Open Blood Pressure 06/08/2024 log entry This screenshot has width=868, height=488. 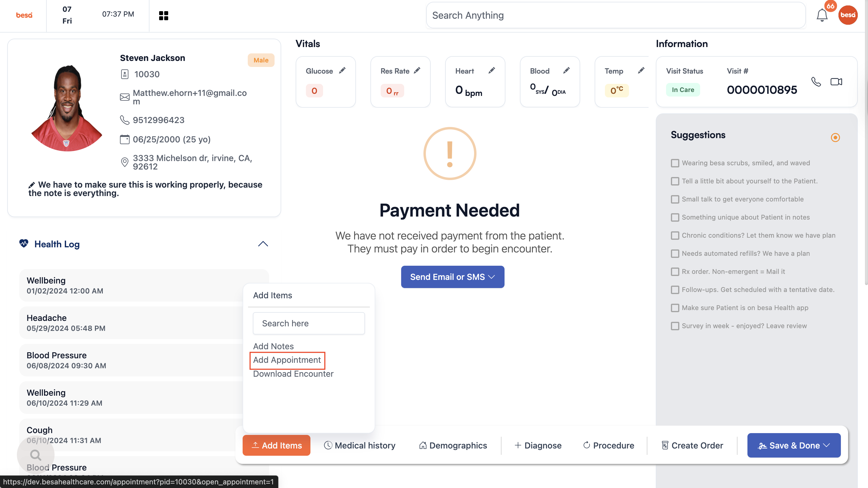point(144,360)
